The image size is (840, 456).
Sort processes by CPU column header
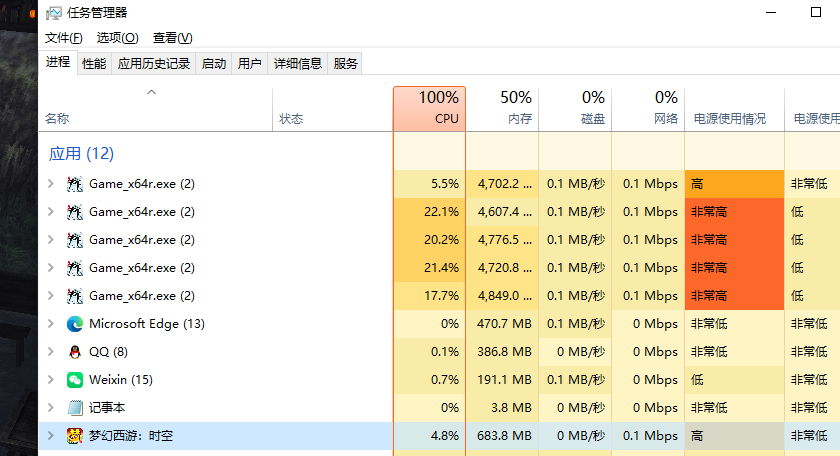click(430, 108)
